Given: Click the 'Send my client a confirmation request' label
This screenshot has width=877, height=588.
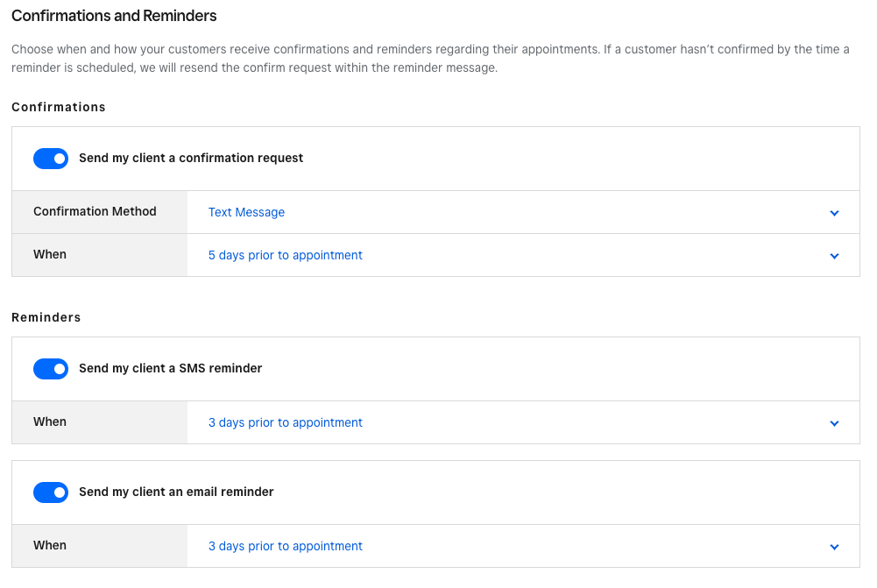Looking at the screenshot, I should coord(191,158).
